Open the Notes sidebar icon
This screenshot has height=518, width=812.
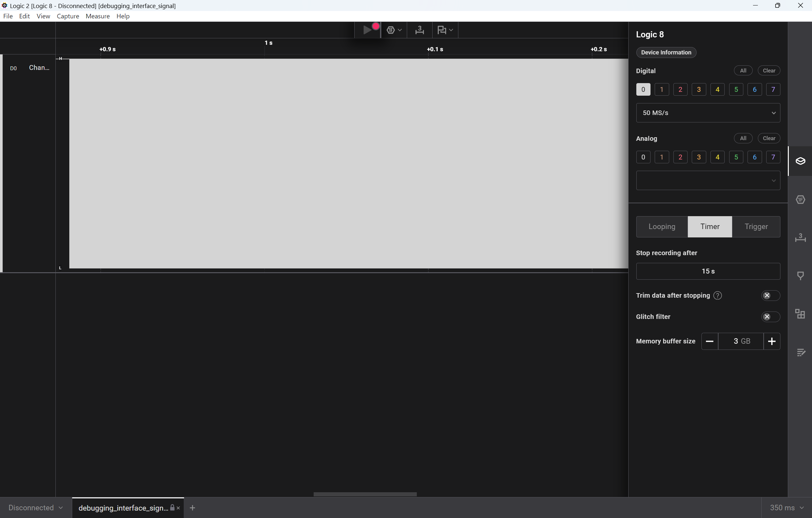[x=800, y=352]
